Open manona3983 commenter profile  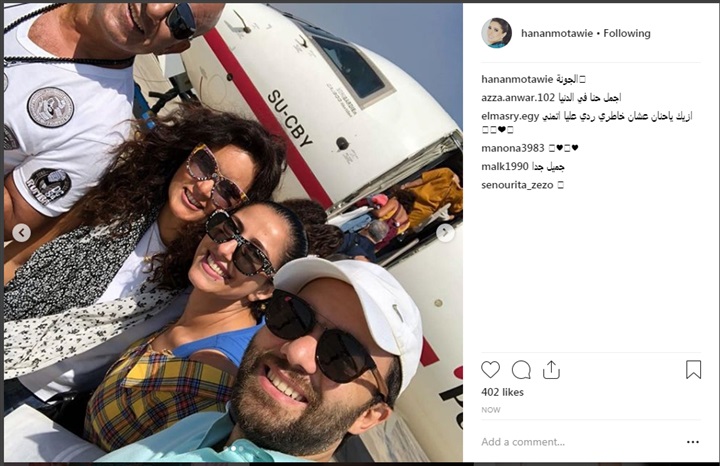[x=512, y=148]
